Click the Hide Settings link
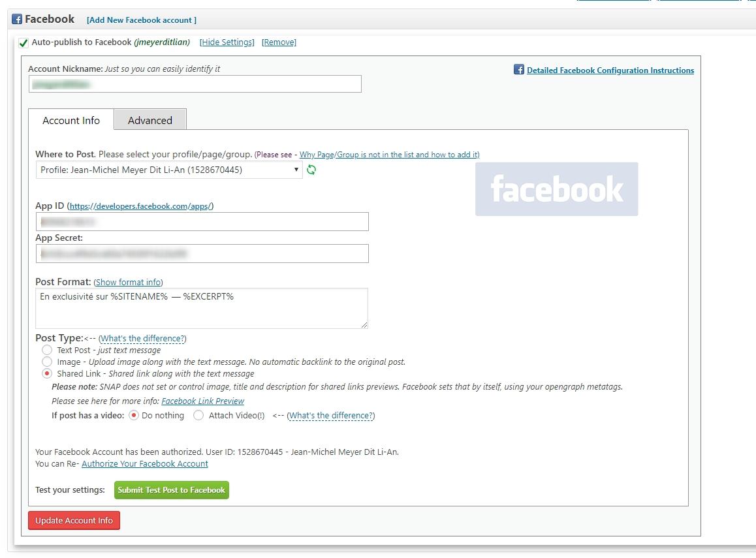Image resolution: width=756 pixels, height=558 pixels. coord(227,42)
